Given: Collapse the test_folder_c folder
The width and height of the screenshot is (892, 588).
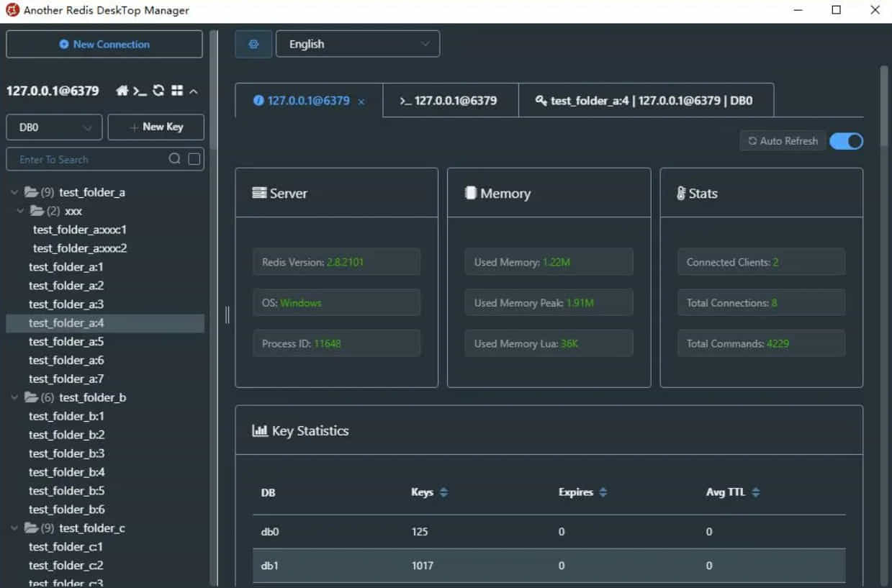Looking at the screenshot, I should tap(15, 528).
